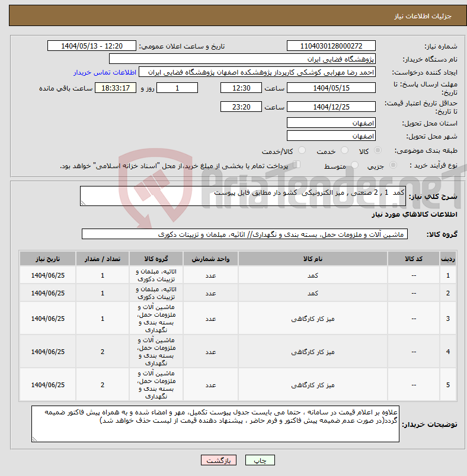
Task: Click quantity 1 in row 3
Action: tap(103, 319)
